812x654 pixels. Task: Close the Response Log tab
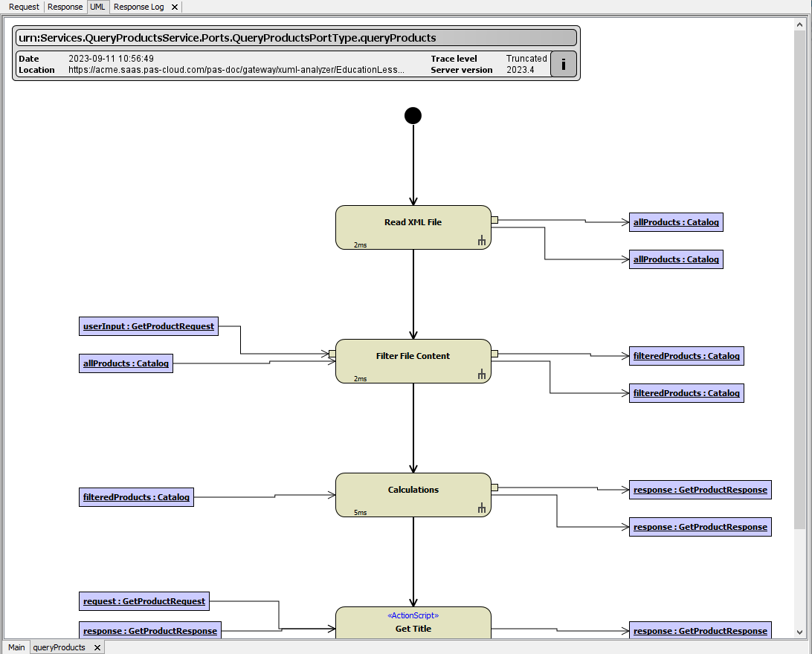173,7
